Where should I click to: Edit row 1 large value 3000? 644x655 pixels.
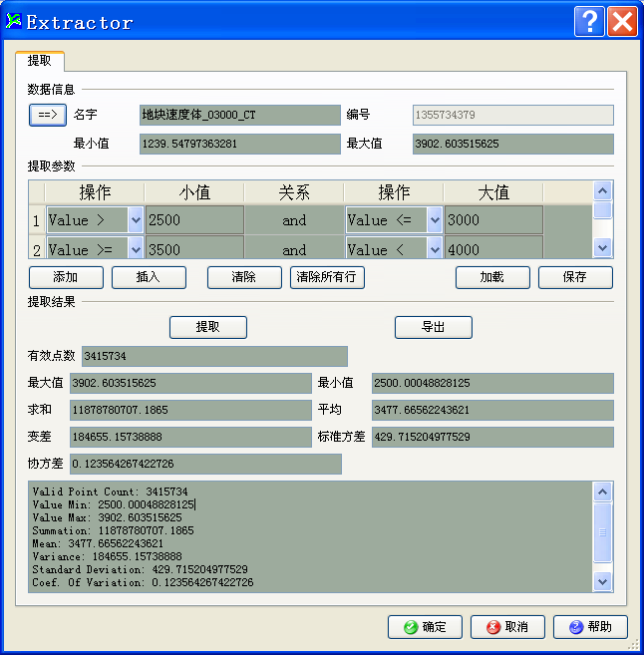[493, 219]
